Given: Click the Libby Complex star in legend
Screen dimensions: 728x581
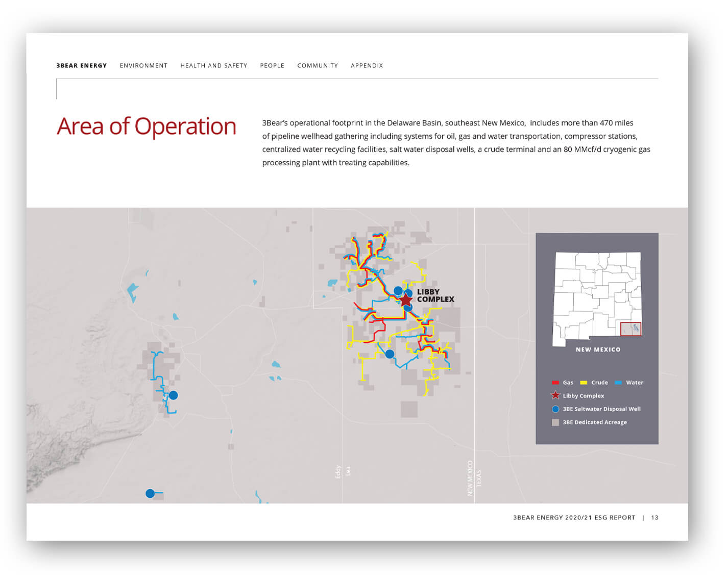Looking at the screenshot, I should point(555,395).
